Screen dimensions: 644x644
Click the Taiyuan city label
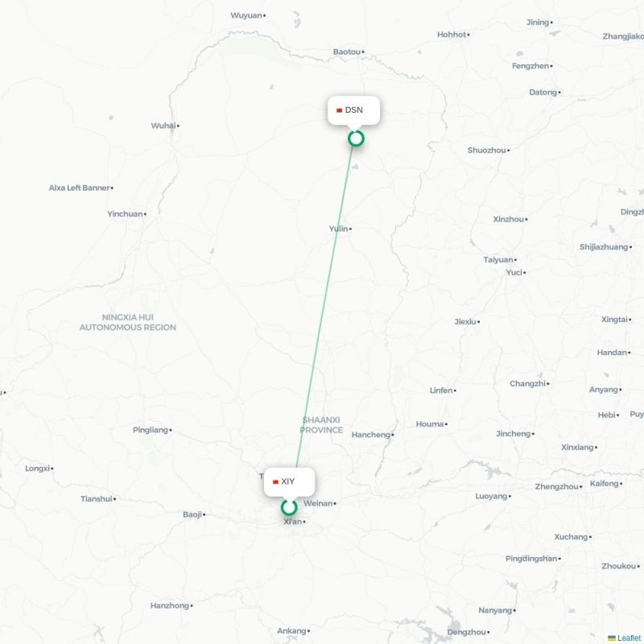tap(498, 259)
